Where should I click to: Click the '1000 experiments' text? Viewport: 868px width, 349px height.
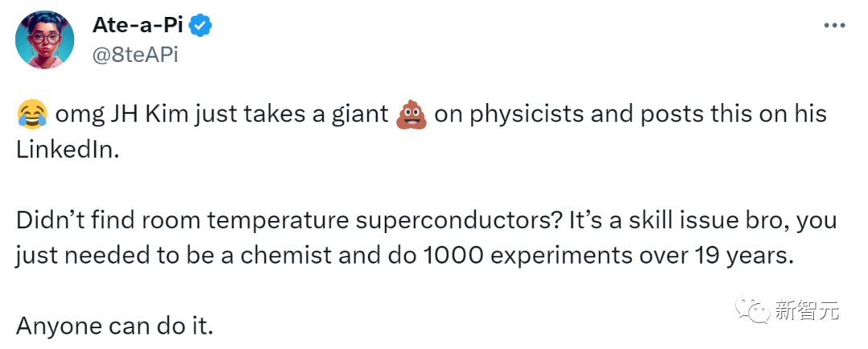tap(534, 256)
